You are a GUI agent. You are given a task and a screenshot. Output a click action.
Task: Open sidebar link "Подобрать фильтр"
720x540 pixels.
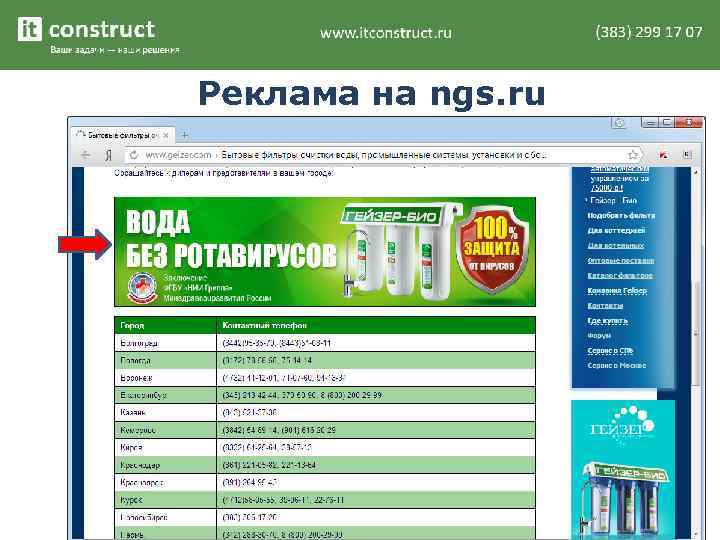tap(621, 215)
